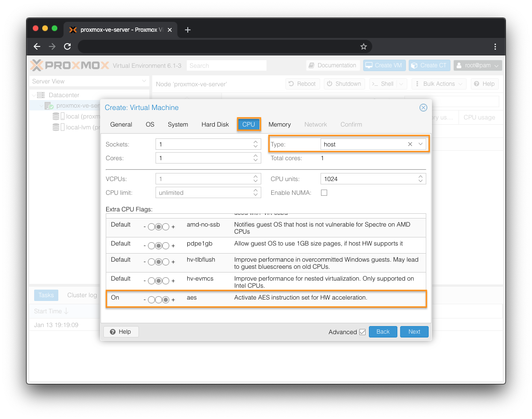Clear the CPU Type field value
532x419 pixels.
click(x=410, y=144)
